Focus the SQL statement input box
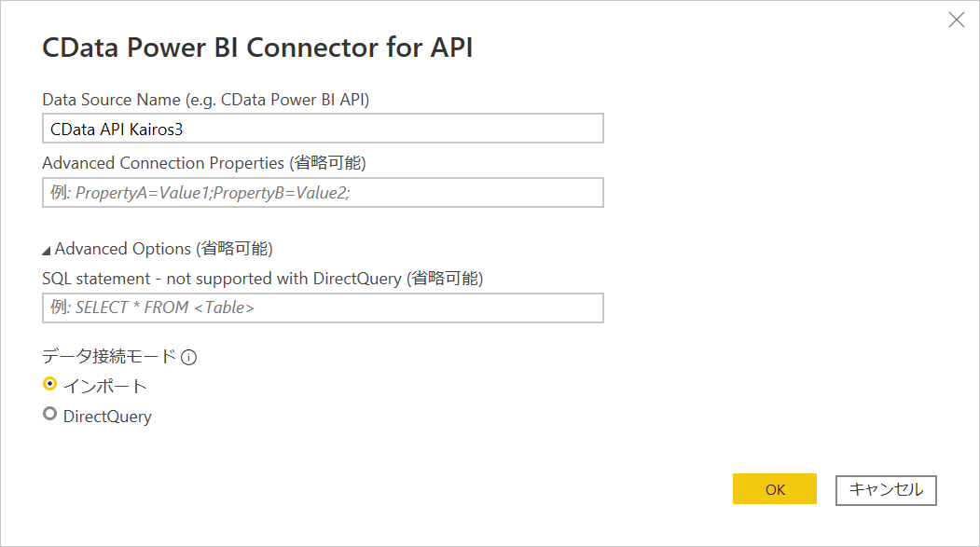The height and width of the screenshot is (547, 980). [x=420, y=308]
